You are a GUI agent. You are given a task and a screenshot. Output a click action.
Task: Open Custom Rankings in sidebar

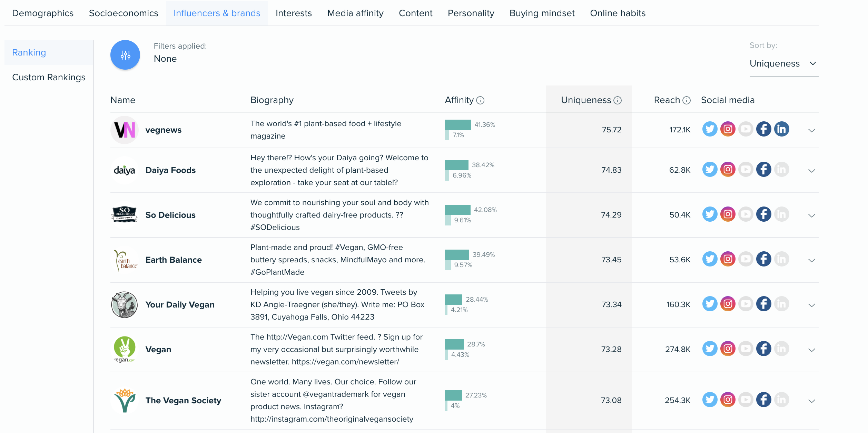coord(49,77)
